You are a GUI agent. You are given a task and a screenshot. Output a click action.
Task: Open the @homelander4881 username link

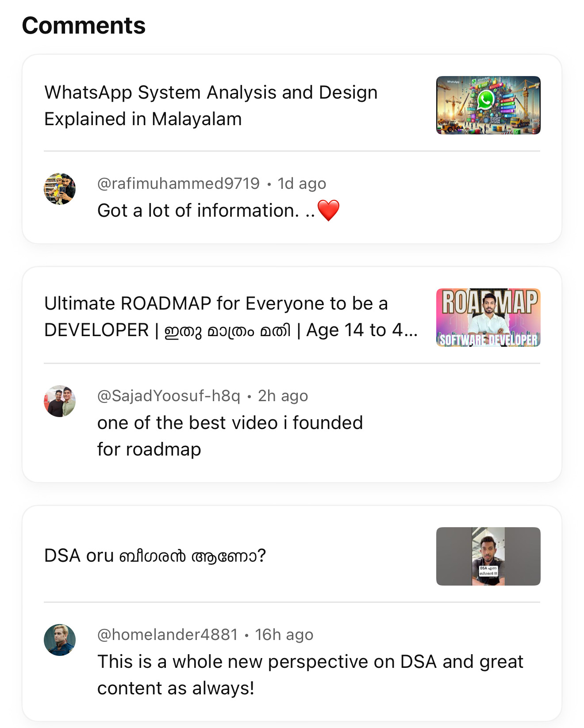(167, 635)
